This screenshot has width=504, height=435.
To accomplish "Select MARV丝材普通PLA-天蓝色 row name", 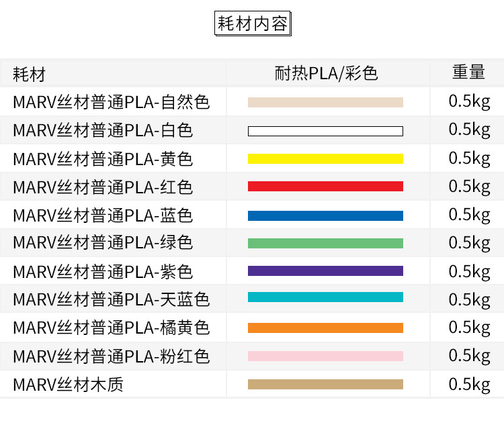I will pos(111,299).
